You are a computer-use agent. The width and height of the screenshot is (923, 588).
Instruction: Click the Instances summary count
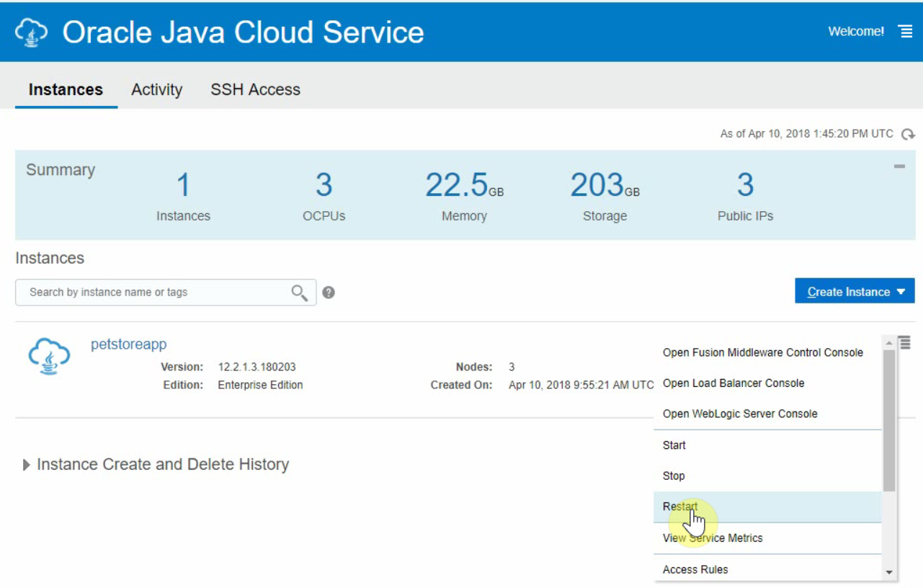point(183,186)
